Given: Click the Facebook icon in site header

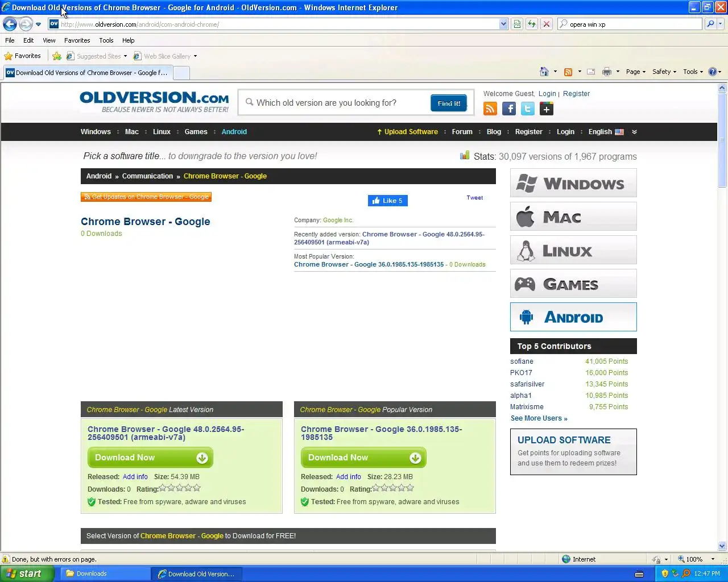Looking at the screenshot, I should [x=509, y=109].
